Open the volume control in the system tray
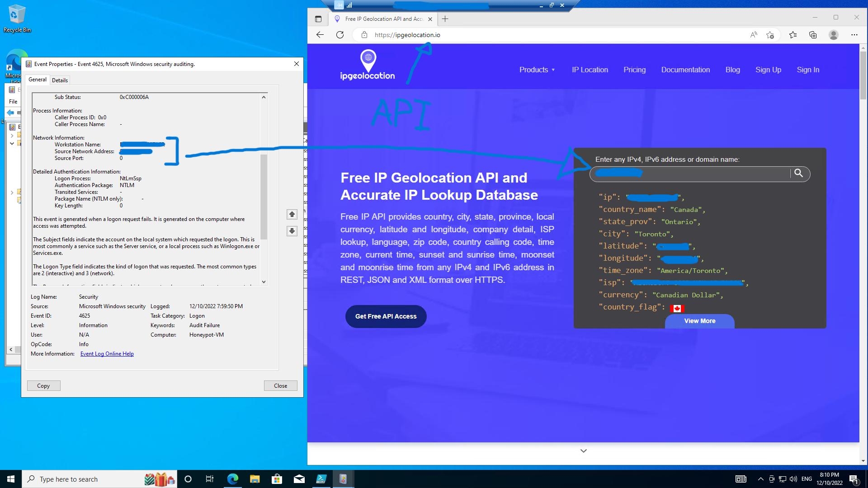 pyautogui.click(x=793, y=479)
